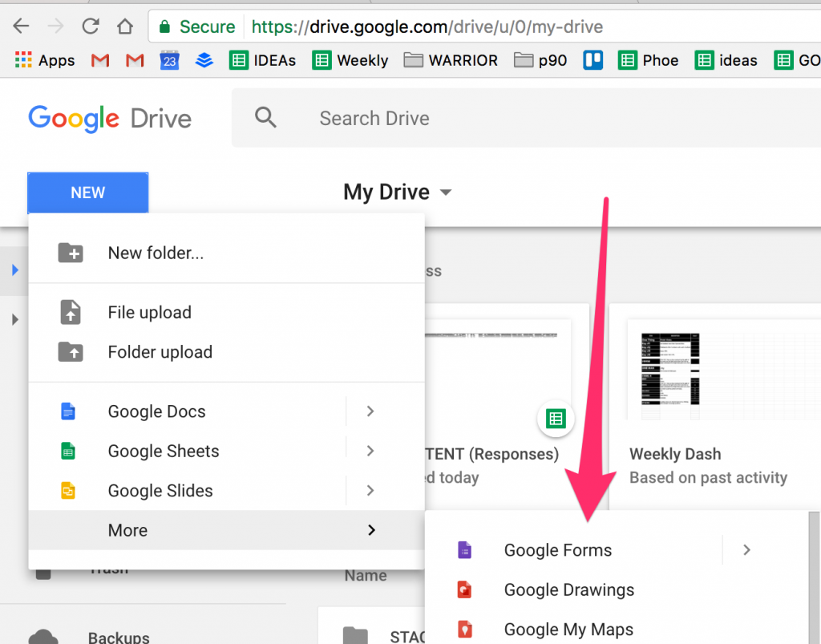This screenshot has height=644, width=821.
Task: Click the Google Drive logo
Action: pyautogui.click(x=110, y=119)
